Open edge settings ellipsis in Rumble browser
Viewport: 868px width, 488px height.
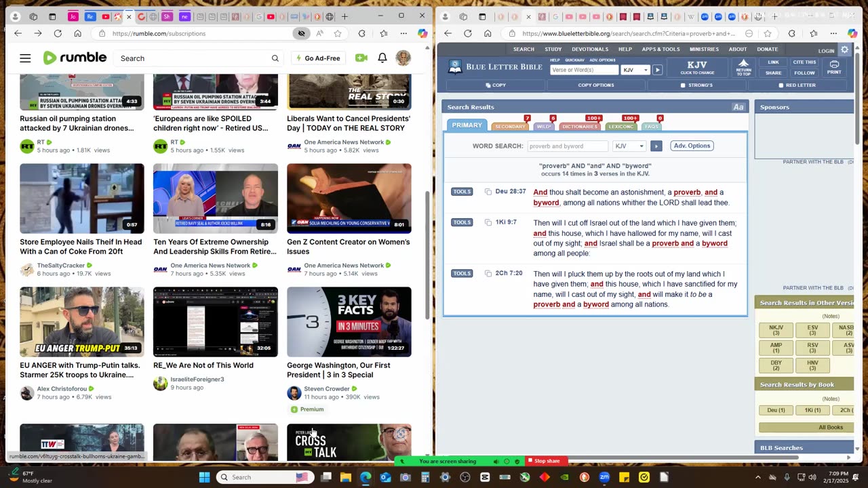[403, 33]
